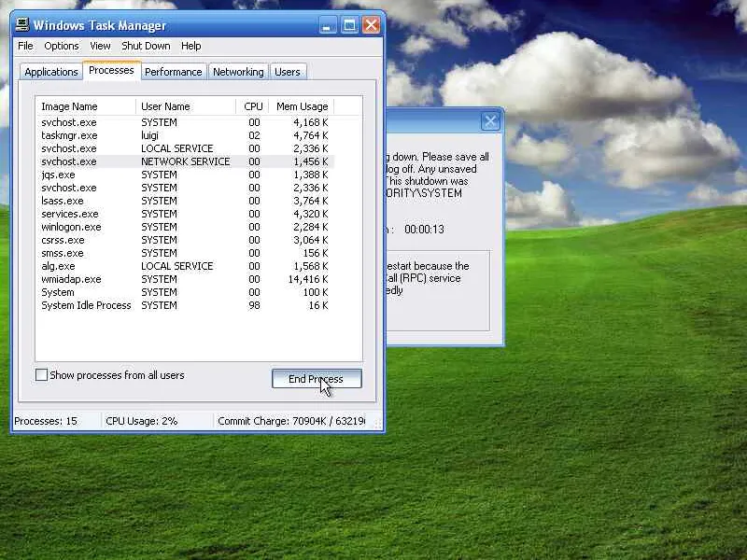Go to the Users tab
Screen dimensions: 747x560
click(288, 72)
